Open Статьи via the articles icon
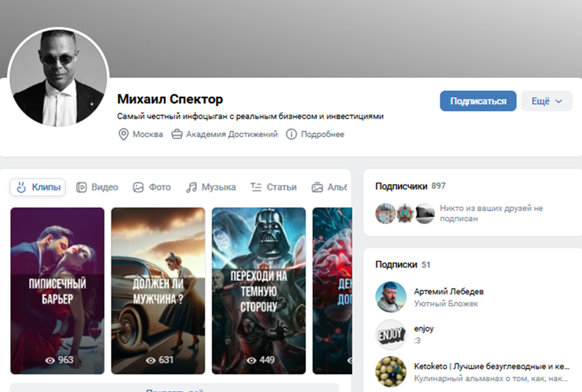Viewport: 582px width, 392px height. (255, 187)
